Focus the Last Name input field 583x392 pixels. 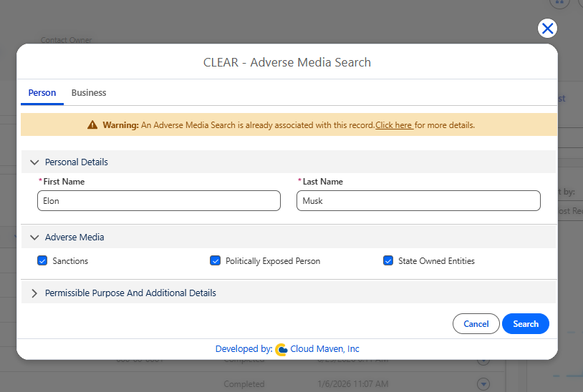pos(418,201)
